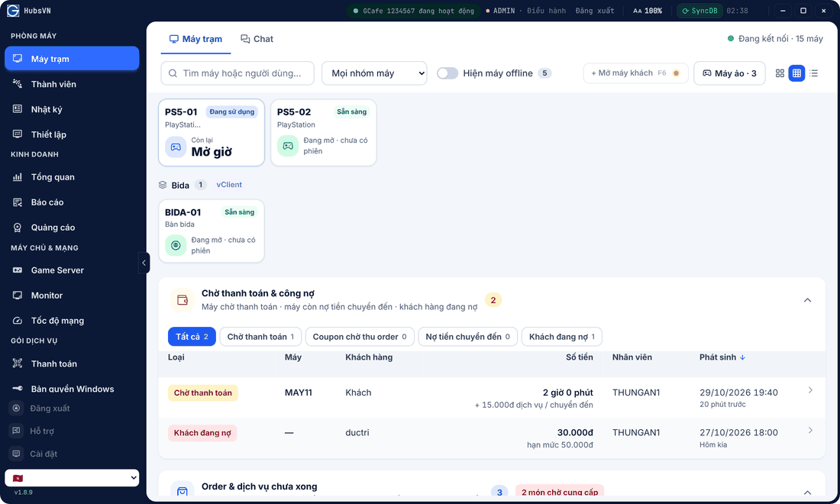Image resolution: width=840 pixels, height=504 pixels.
Task: Switch to list view icon
Action: point(814,73)
